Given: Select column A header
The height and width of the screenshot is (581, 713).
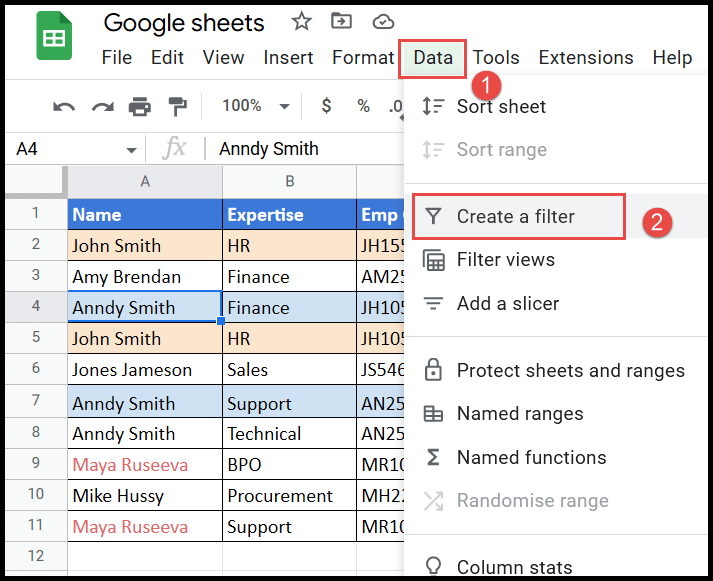Looking at the screenshot, I should click(x=145, y=182).
